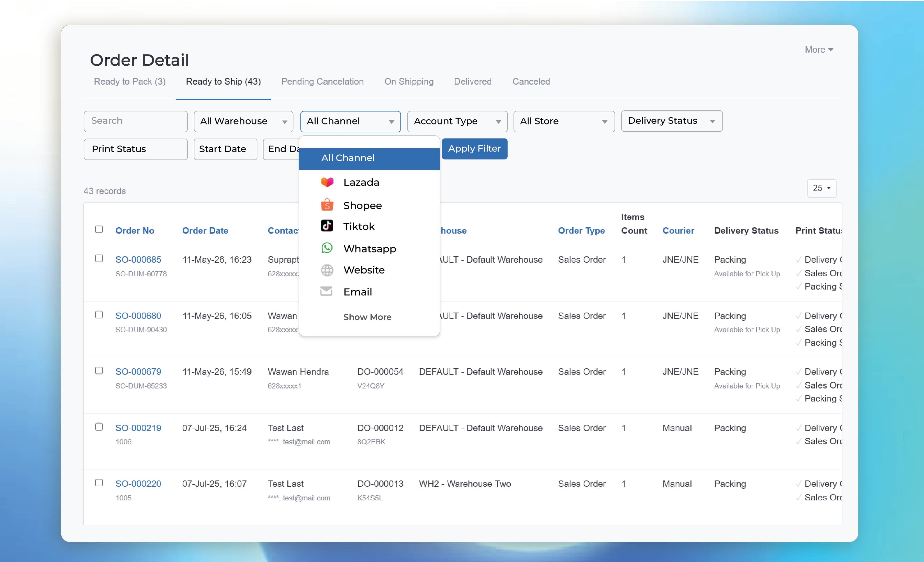The image size is (924, 562).
Task: Open order link SO-000219
Action: tap(138, 428)
